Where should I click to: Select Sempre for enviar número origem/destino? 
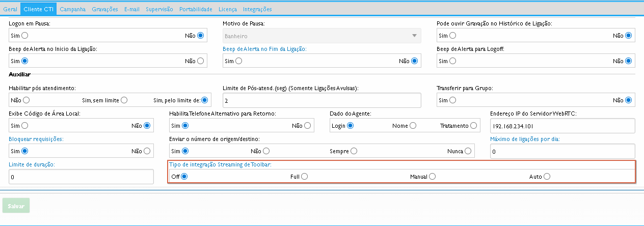[x=354, y=151]
